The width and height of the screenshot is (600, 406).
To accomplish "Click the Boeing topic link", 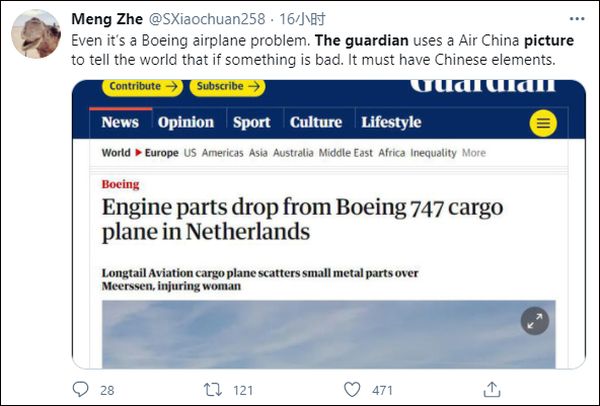I will [x=120, y=185].
